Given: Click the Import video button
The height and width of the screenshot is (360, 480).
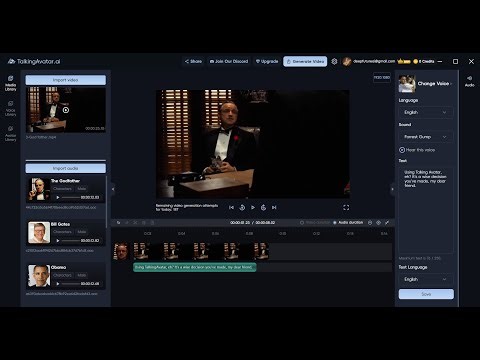Looking at the screenshot, I should [66, 80].
